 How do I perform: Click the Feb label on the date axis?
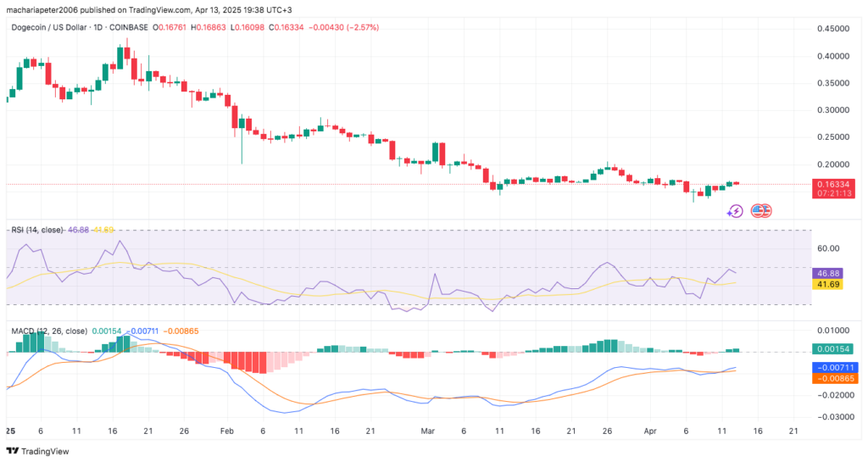[226, 431]
